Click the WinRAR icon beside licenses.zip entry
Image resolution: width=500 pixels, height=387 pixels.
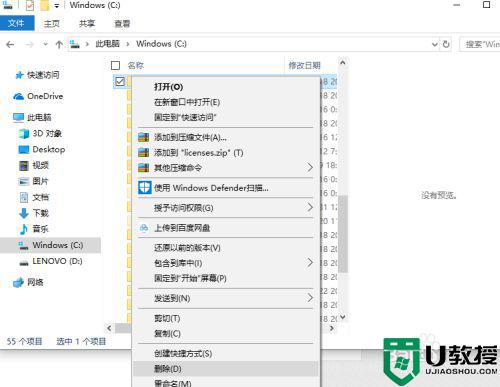tap(144, 153)
